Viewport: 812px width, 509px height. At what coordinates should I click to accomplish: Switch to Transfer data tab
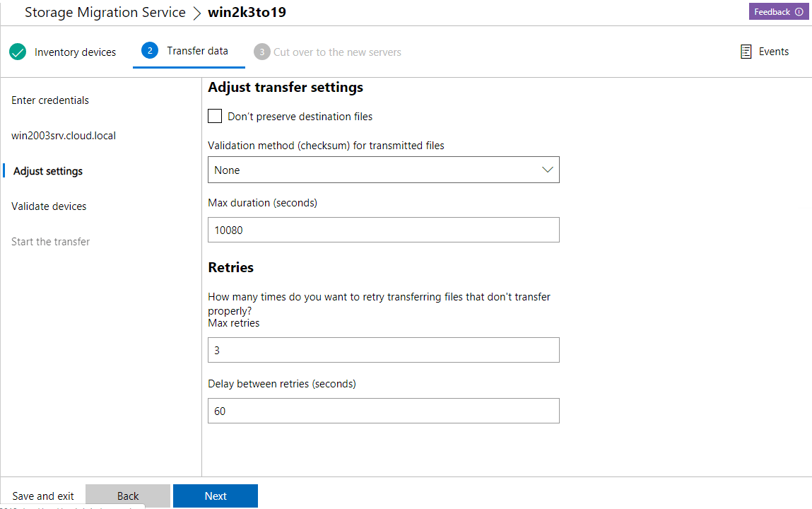point(197,51)
